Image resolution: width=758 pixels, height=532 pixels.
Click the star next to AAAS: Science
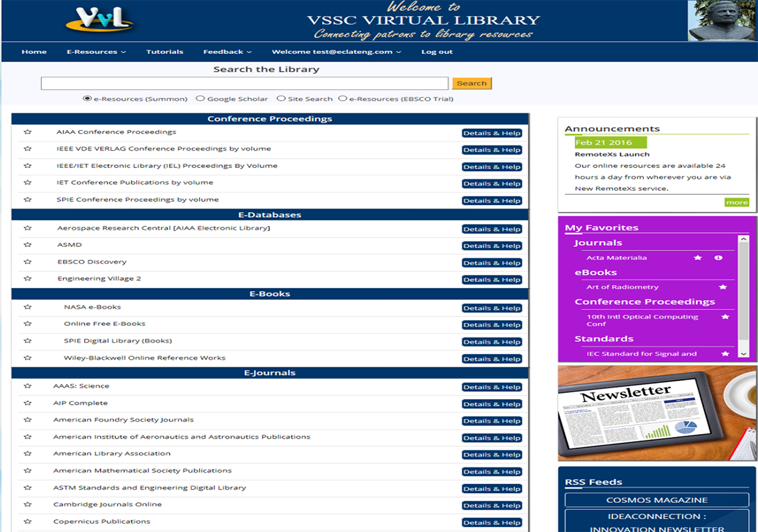[x=27, y=386]
